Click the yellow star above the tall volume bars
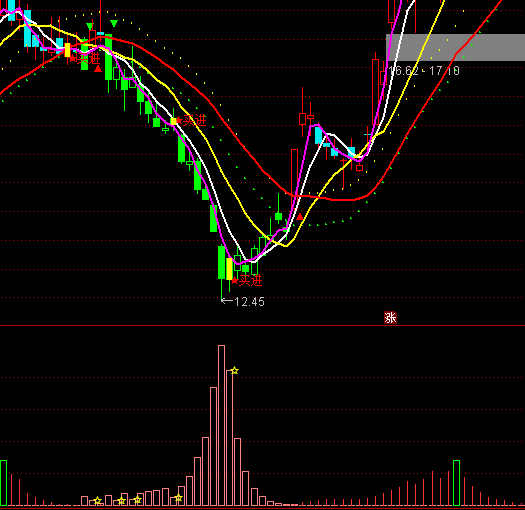 235,371
